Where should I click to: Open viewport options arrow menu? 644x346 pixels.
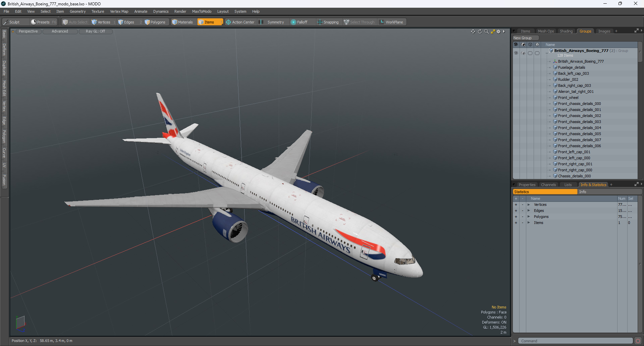504,32
